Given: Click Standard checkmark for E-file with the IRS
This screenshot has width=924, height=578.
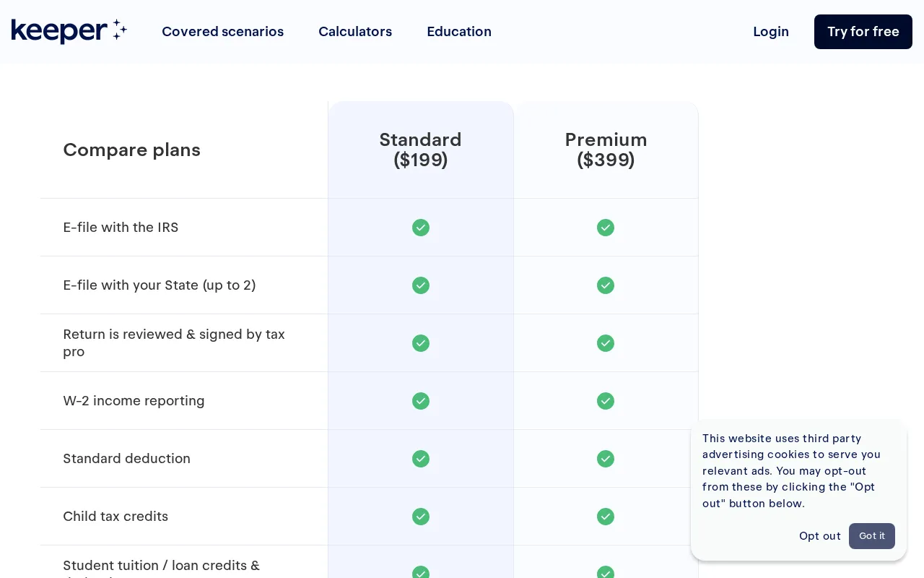Looking at the screenshot, I should coord(421,228).
